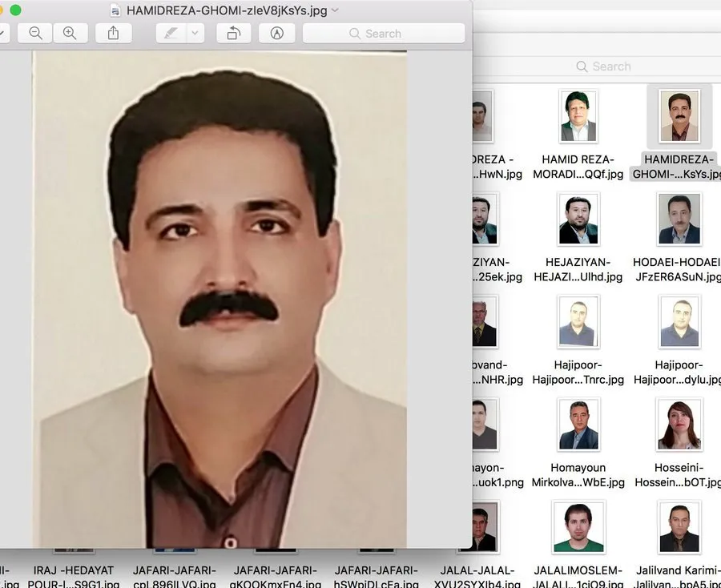Rotate the image with the rotate icon

(234, 33)
